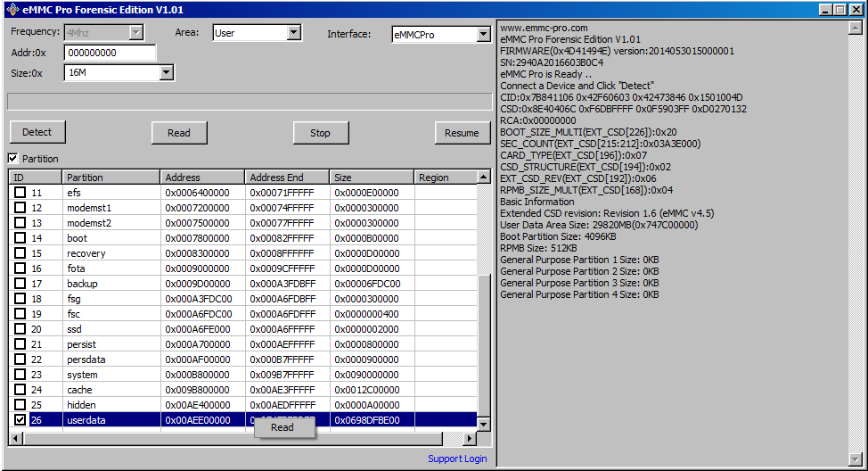Open the Support Login link
868x471 pixels.
pyautogui.click(x=457, y=459)
